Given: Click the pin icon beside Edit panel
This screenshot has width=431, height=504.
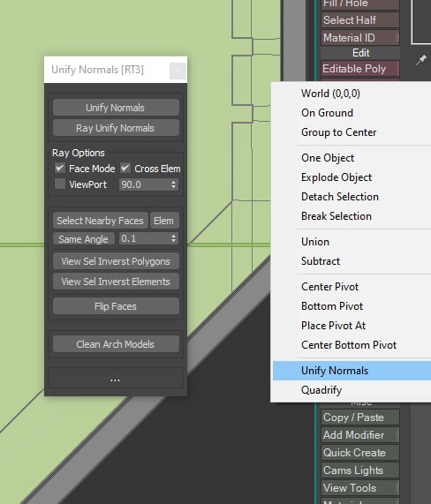Looking at the screenshot, I should (x=420, y=60).
